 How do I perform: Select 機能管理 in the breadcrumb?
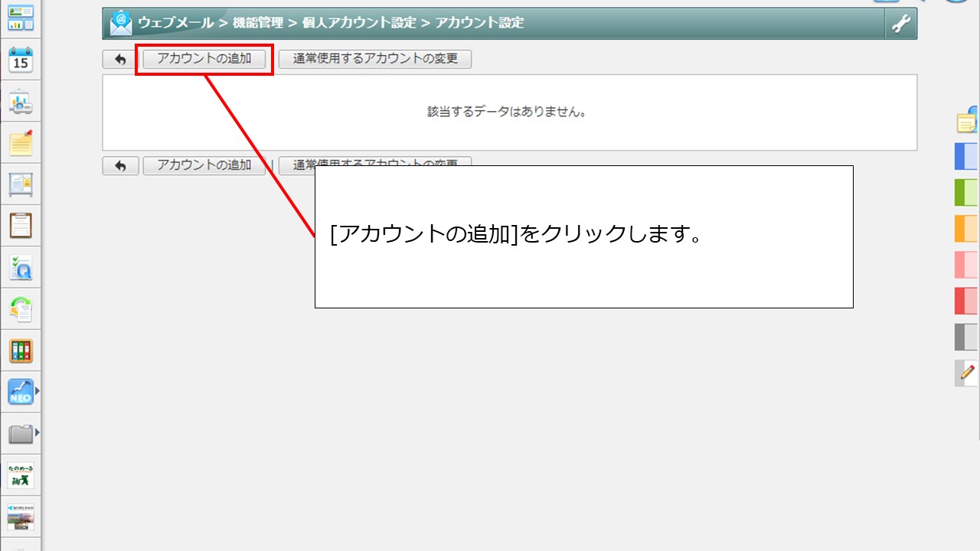point(258,23)
